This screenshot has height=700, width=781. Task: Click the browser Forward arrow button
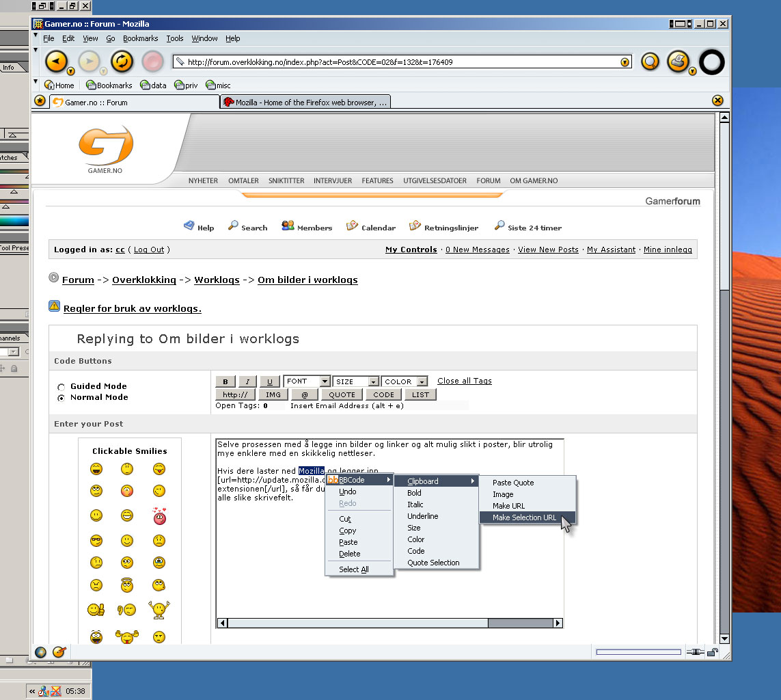[89, 62]
